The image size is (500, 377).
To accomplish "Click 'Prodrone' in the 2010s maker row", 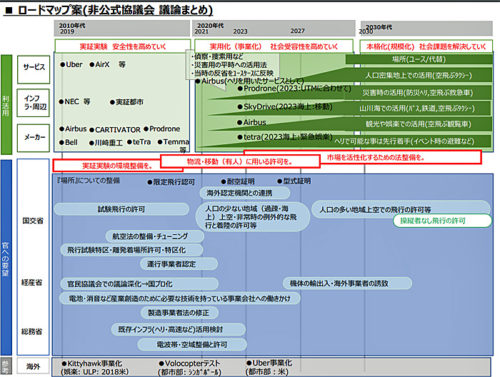I will tap(162, 129).
